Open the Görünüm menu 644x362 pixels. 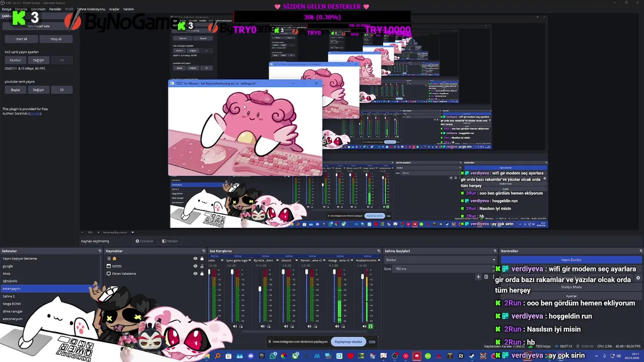click(x=38, y=9)
